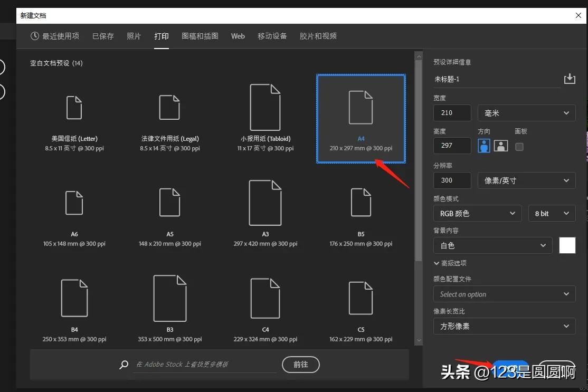Open the 8 bit depth dropdown
This screenshot has height=392, width=588.
click(552, 213)
